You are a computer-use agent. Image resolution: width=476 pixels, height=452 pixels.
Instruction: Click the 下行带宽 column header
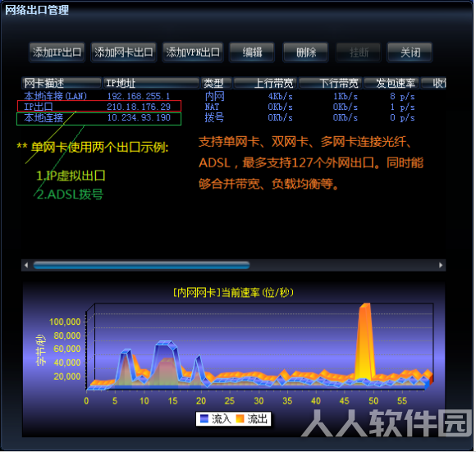(331, 83)
